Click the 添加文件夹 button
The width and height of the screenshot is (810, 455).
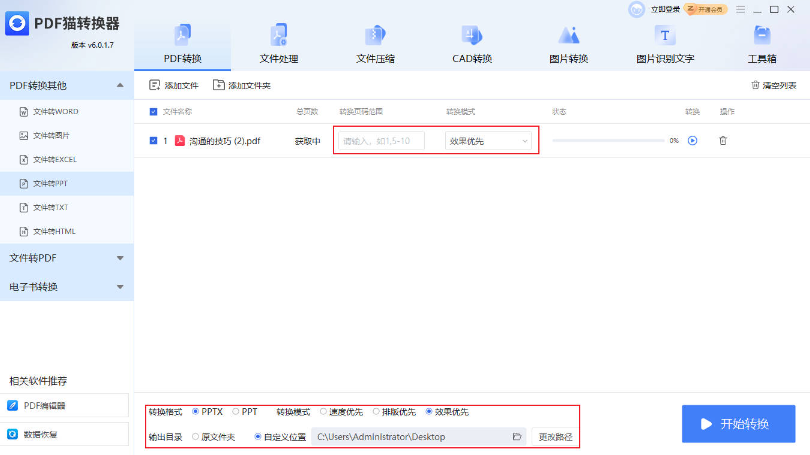coord(242,85)
